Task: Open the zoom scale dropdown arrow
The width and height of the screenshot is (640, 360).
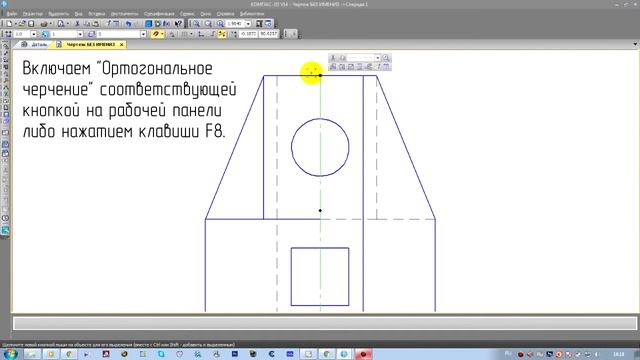Action: pyautogui.click(x=248, y=24)
